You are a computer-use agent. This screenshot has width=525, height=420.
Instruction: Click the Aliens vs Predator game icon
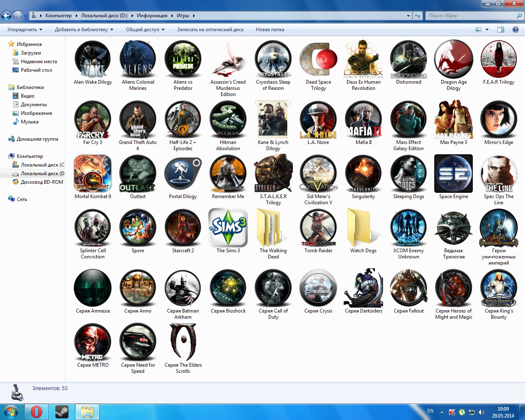(183, 59)
